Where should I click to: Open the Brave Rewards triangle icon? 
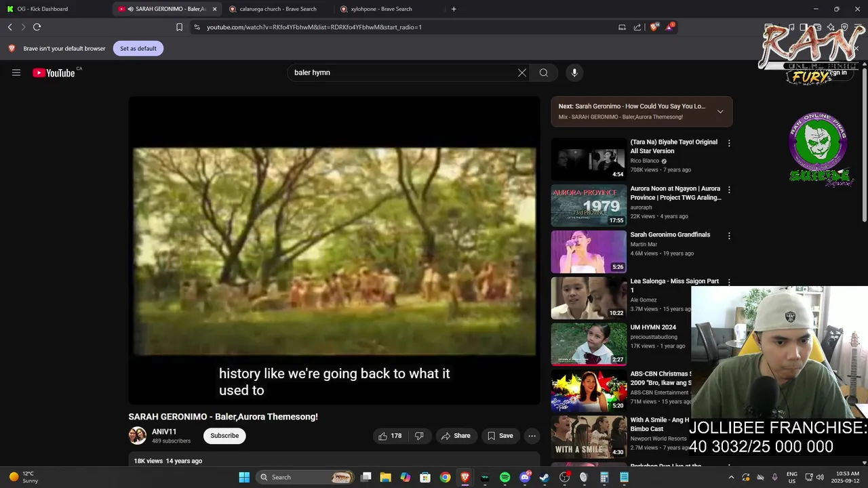[670, 27]
